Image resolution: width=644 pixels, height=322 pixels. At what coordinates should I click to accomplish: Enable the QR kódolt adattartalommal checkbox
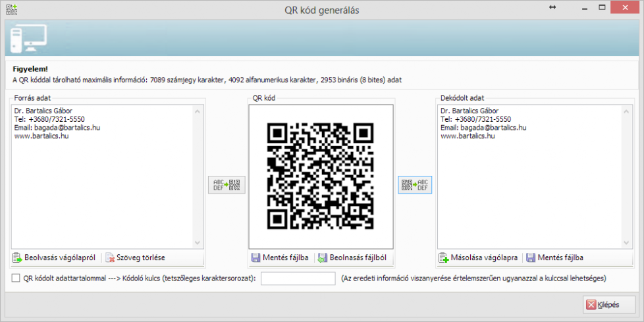point(16,278)
